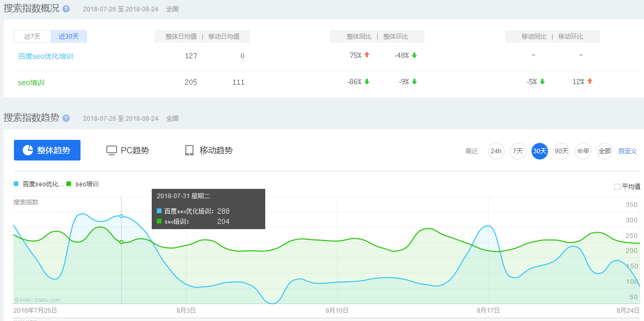The width and height of the screenshot is (644, 321).
Task: Click tooltip date 2018-07-31 星期二
Action: pyautogui.click(x=183, y=196)
